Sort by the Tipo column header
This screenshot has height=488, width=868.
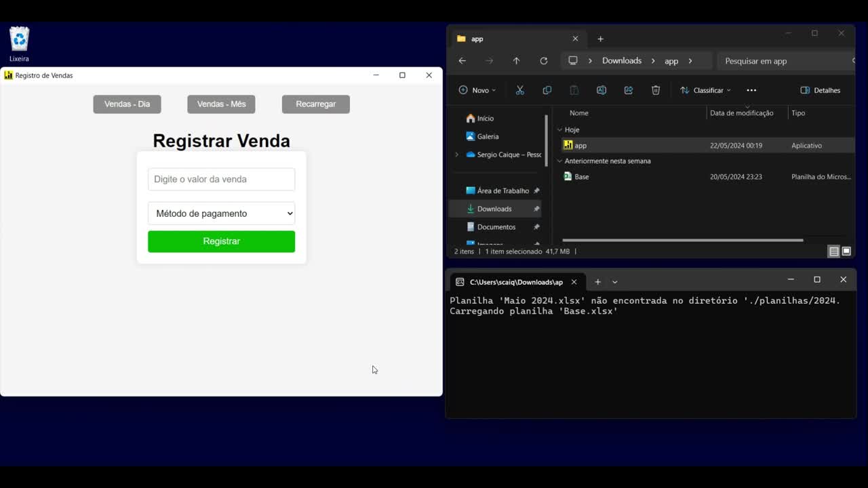click(798, 113)
